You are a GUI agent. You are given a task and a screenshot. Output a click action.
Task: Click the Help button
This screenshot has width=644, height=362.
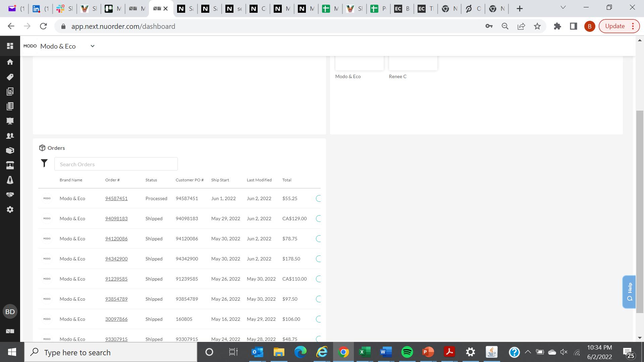pyautogui.click(x=629, y=292)
